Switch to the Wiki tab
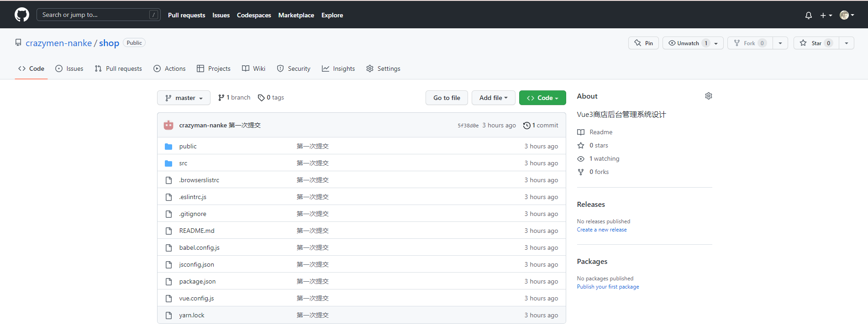868x326 pixels. [253, 68]
